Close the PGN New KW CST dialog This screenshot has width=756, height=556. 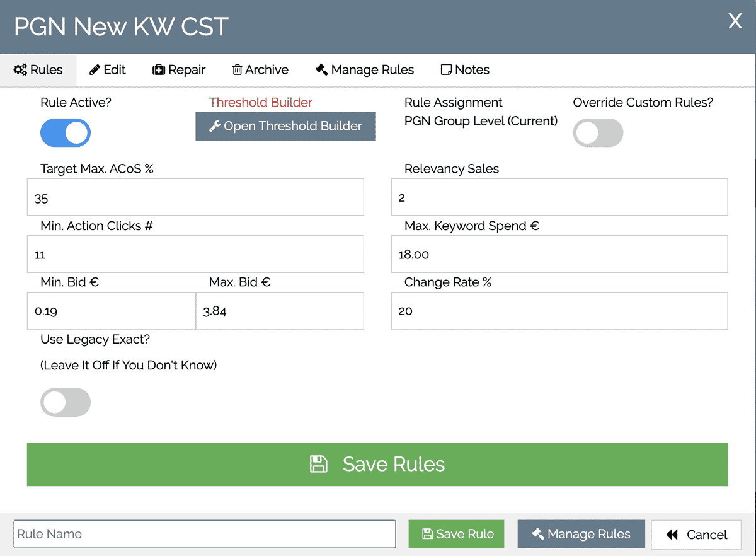[x=735, y=21]
